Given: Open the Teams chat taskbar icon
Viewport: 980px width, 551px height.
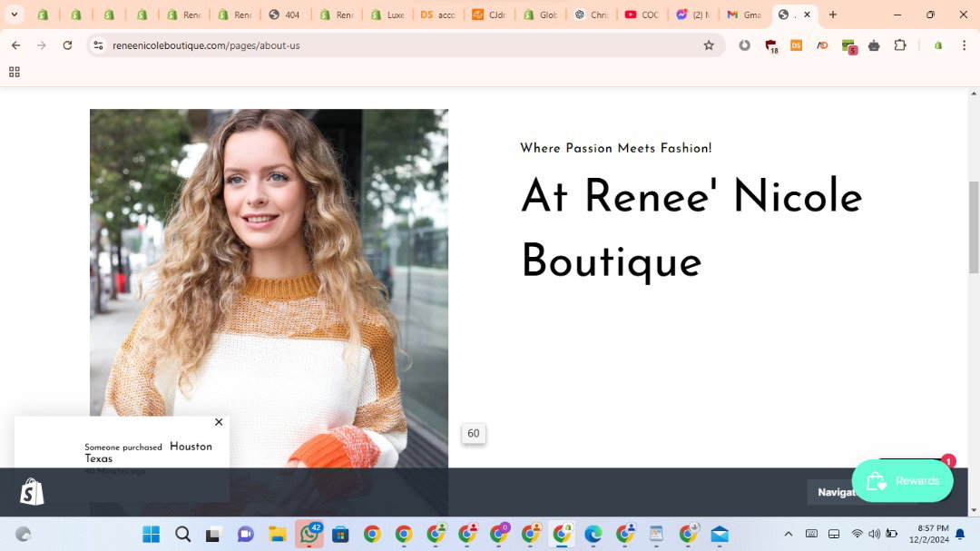Looking at the screenshot, I should [246, 534].
